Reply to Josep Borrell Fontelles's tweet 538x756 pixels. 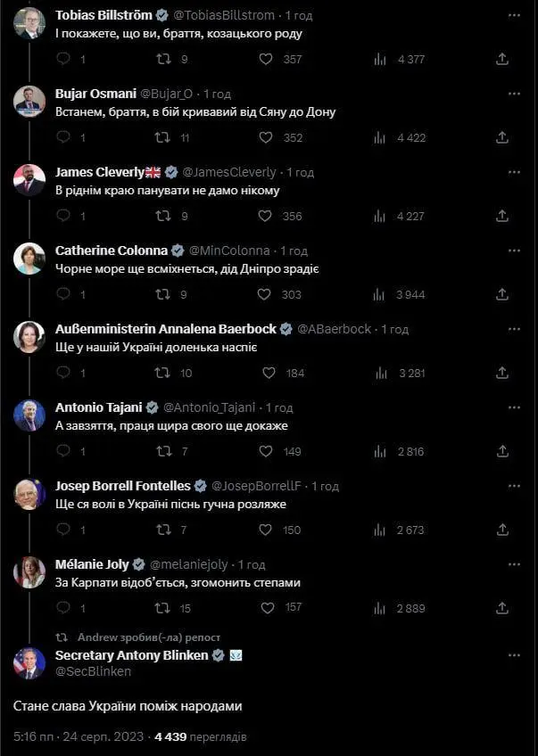63,530
